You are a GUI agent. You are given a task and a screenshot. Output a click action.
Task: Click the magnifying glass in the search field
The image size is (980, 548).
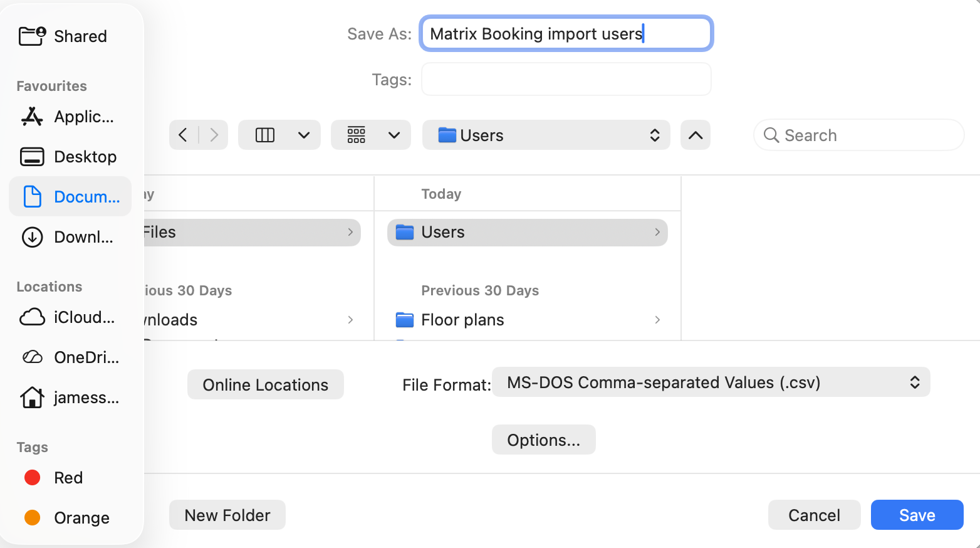point(771,135)
